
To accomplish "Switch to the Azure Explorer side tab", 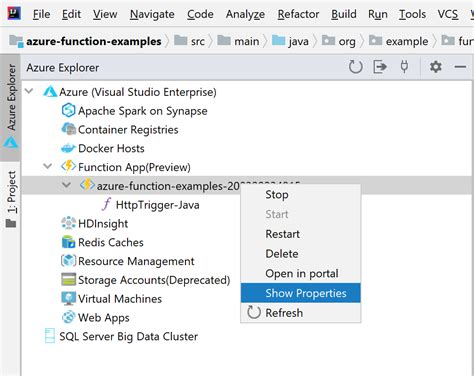I will click(x=11, y=107).
